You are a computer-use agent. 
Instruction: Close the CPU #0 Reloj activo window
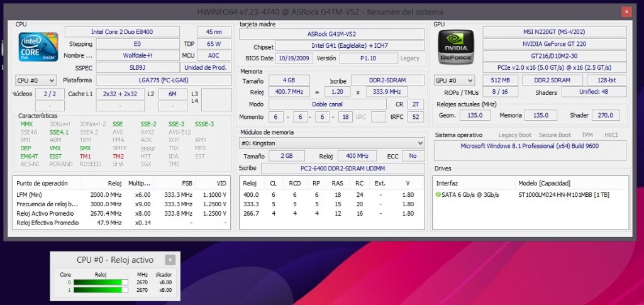coord(170,260)
